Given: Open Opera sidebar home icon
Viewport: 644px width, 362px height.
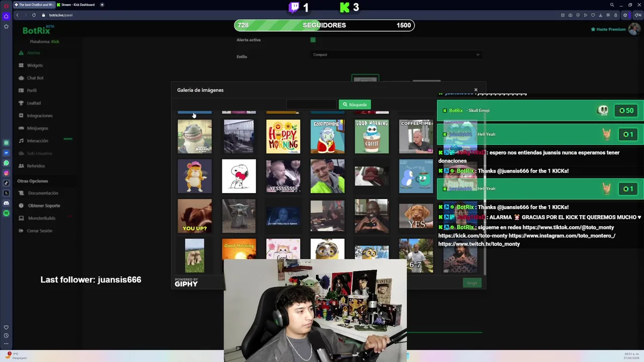Looking at the screenshot, I should (x=6, y=16).
